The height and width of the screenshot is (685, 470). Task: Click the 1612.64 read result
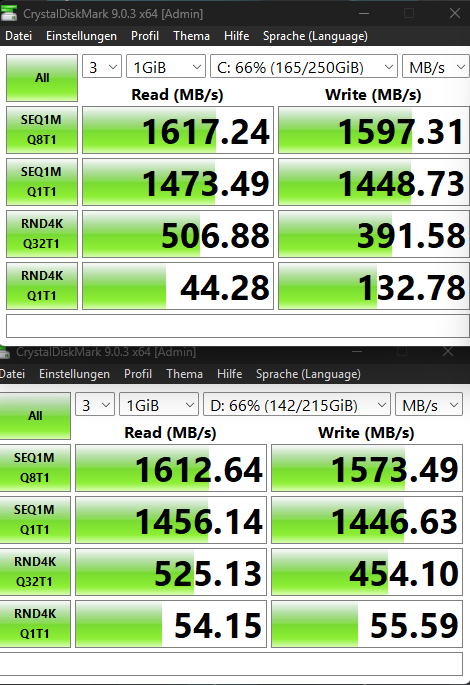click(x=171, y=468)
